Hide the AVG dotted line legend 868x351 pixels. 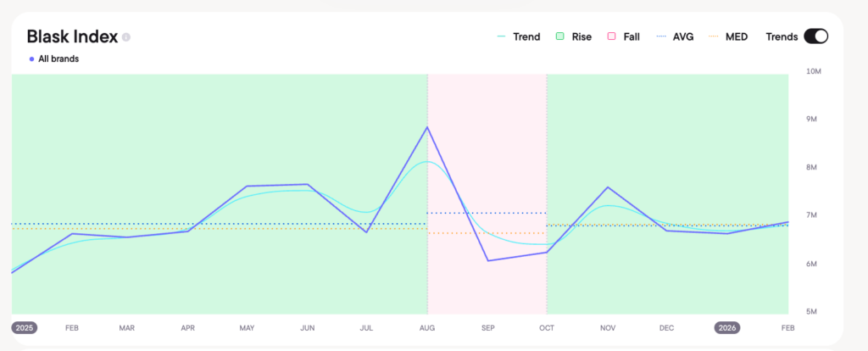click(x=676, y=36)
